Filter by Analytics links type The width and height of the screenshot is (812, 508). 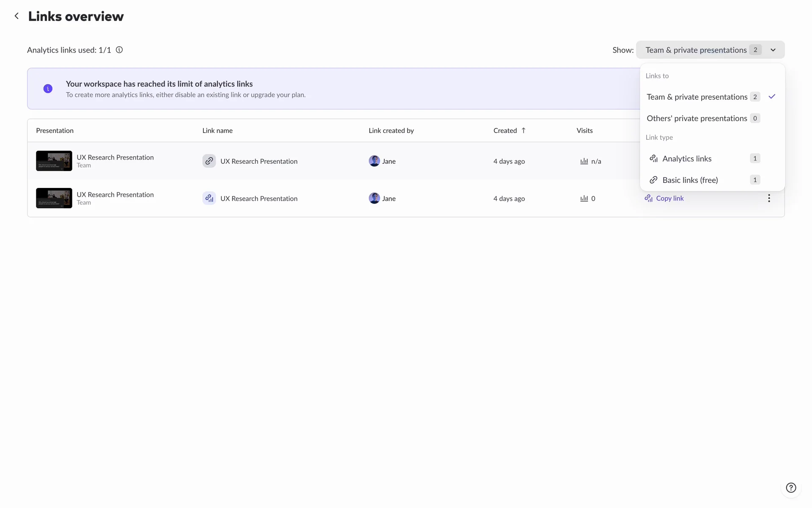[687, 158]
